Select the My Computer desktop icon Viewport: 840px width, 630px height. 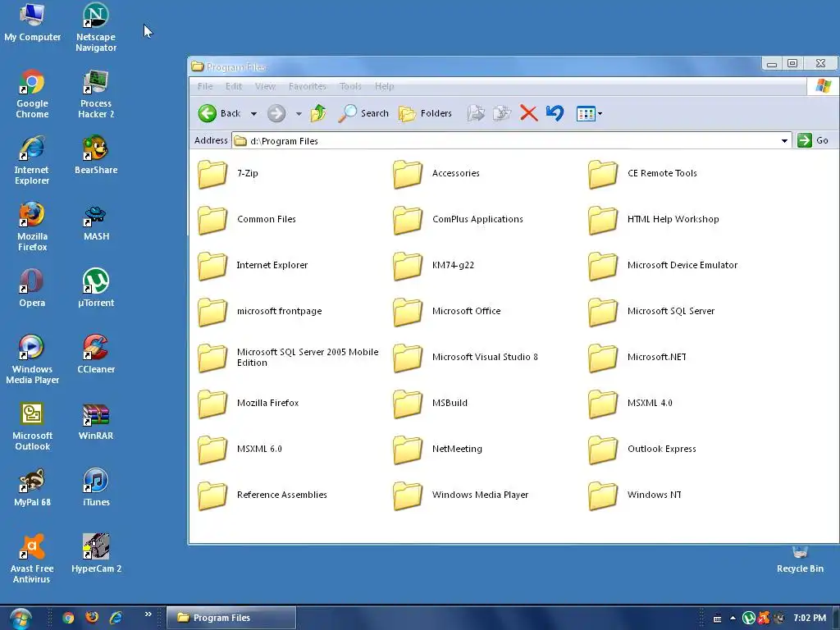32,22
